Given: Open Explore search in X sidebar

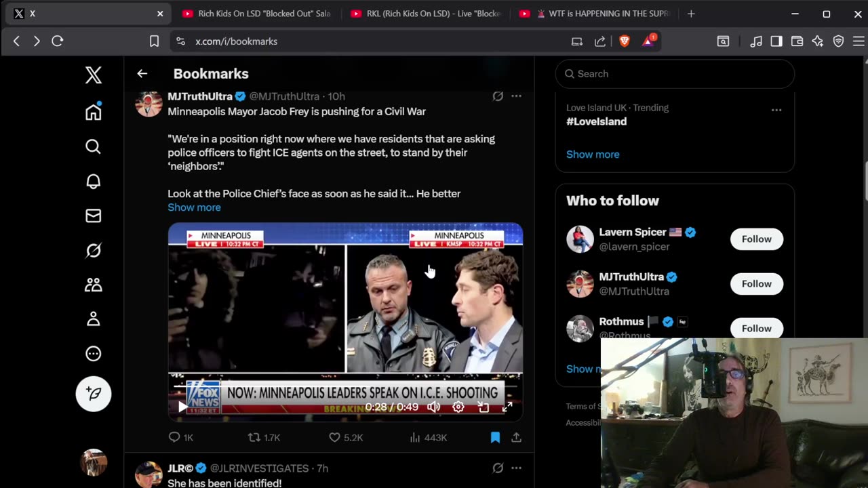Looking at the screenshot, I should click(94, 146).
